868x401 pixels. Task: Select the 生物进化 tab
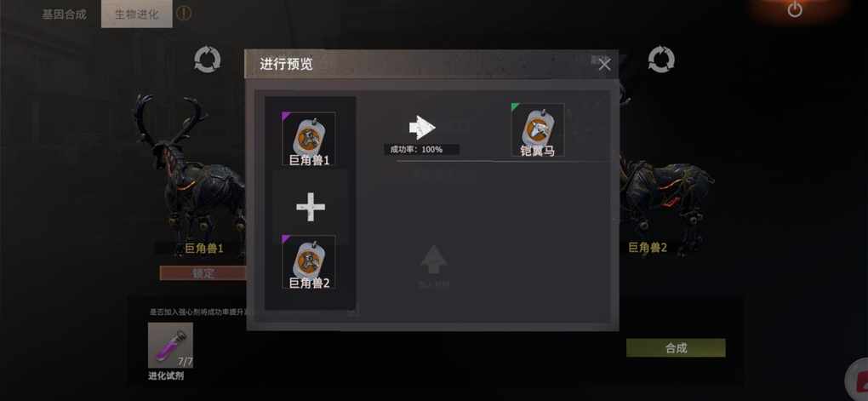137,14
